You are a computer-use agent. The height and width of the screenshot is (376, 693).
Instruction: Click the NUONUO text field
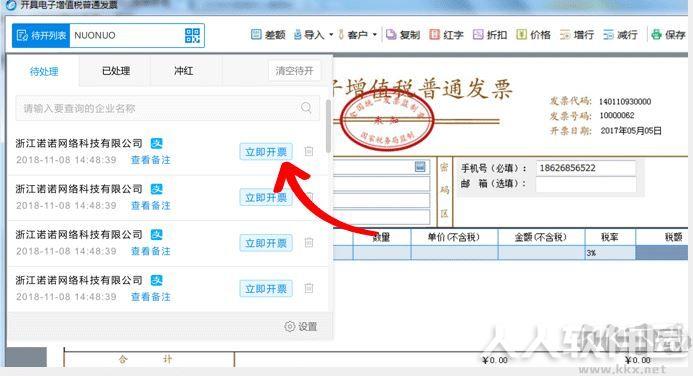click(126, 35)
